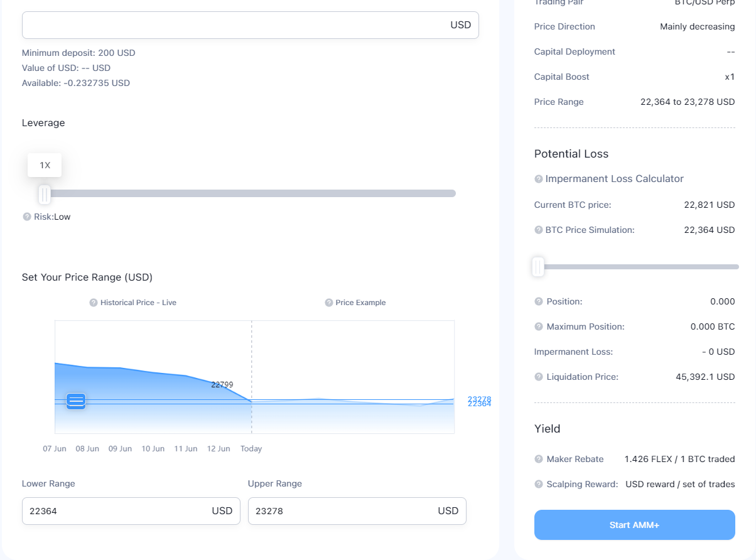This screenshot has height=560, width=756.
Task: Click the Start AMM+ button
Action: click(635, 525)
